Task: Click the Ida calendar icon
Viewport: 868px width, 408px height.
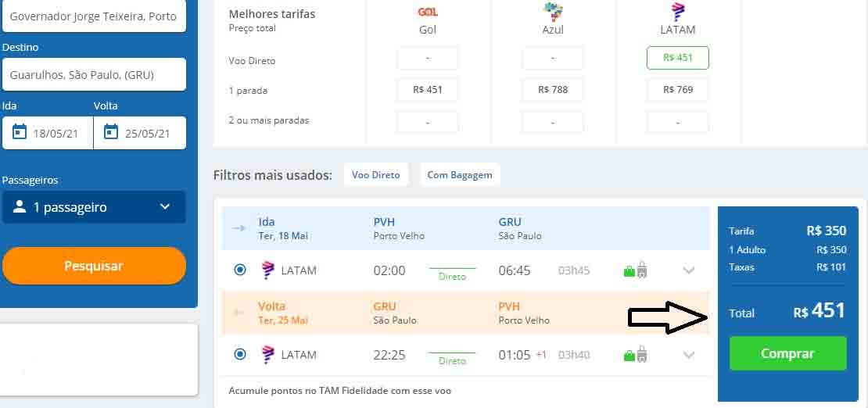Action: coord(20,132)
